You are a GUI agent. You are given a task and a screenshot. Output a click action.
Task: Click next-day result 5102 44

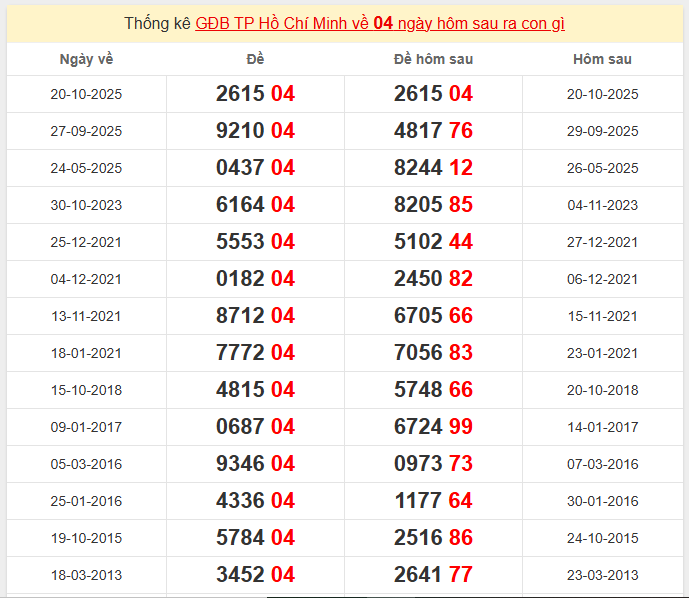[x=433, y=242]
